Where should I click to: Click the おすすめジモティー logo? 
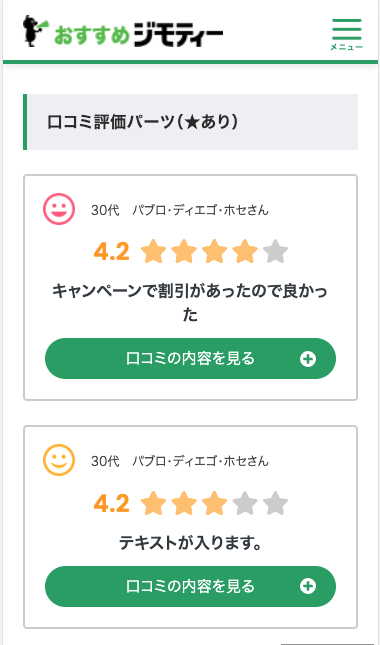tap(123, 31)
